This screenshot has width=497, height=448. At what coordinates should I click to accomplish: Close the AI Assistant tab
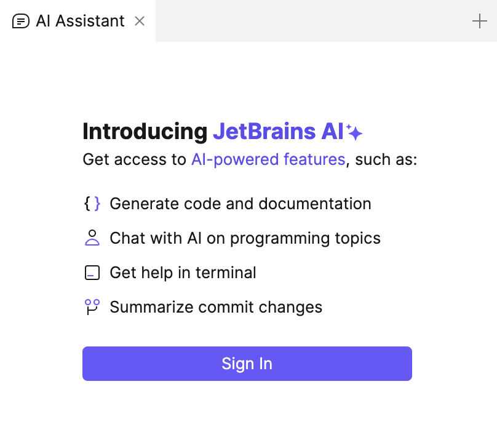pyautogui.click(x=140, y=20)
